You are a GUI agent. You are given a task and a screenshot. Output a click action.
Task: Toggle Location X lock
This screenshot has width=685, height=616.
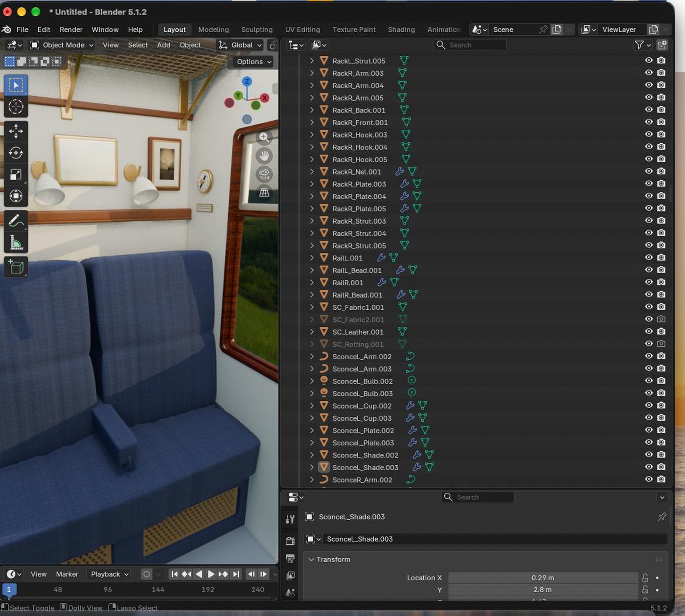pos(645,578)
